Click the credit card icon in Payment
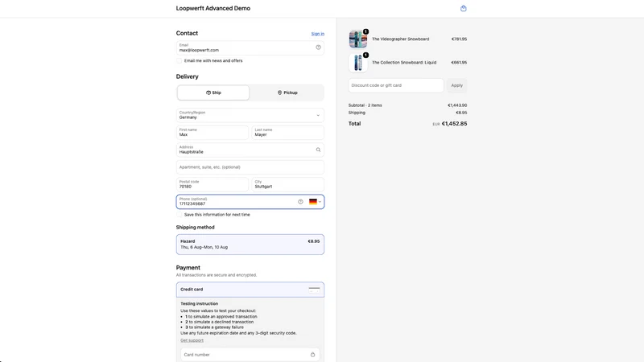This screenshot has height=362, width=644. tap(314, 290)
